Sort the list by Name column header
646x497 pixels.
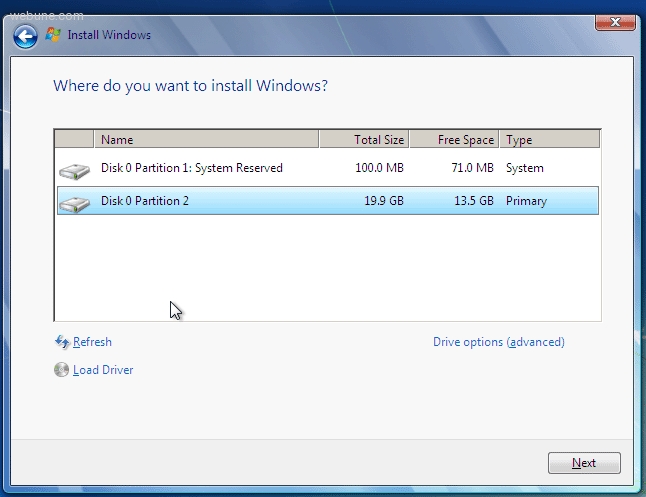pos(206,140)
